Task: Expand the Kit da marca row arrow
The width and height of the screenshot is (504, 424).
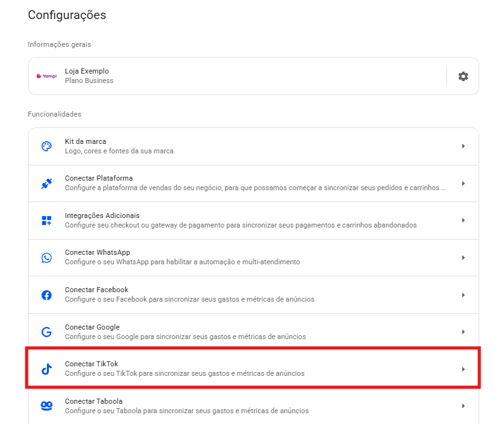Action: click(463, 146)
